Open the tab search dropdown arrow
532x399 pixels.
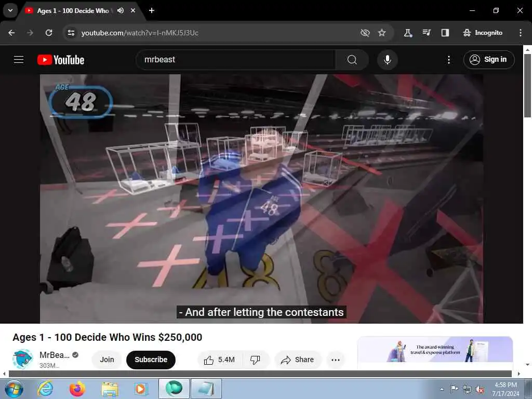pos(10,10)
